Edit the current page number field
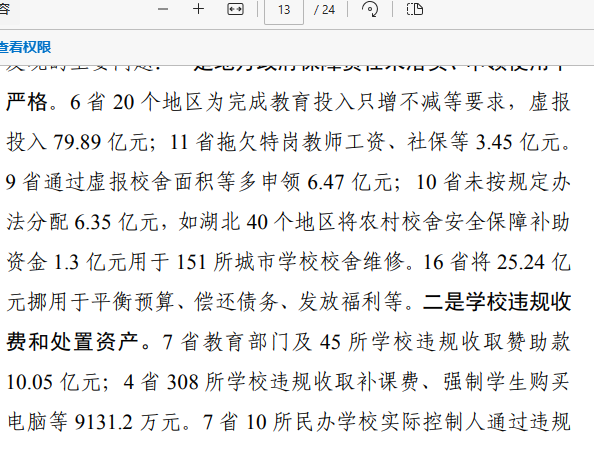The image size is (594, 450). click(x=284, y=10)
